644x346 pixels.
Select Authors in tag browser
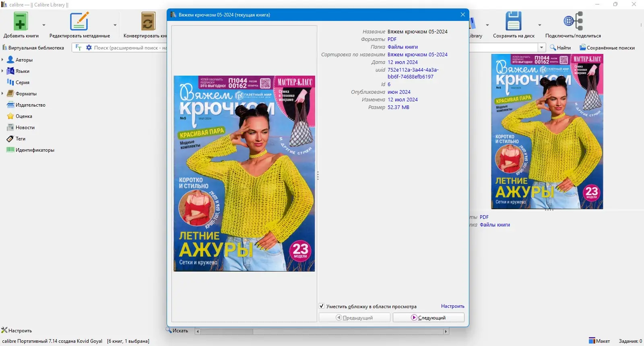pos(24,60)
